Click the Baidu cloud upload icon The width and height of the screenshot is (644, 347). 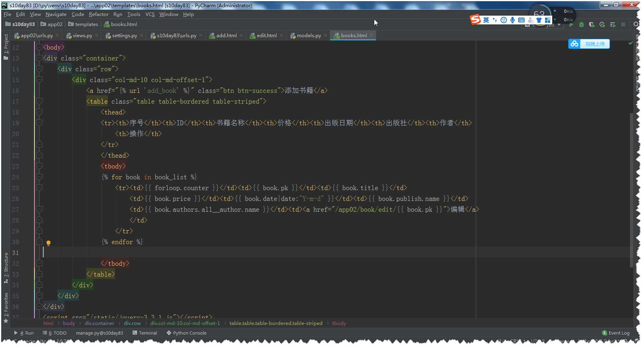575,44
